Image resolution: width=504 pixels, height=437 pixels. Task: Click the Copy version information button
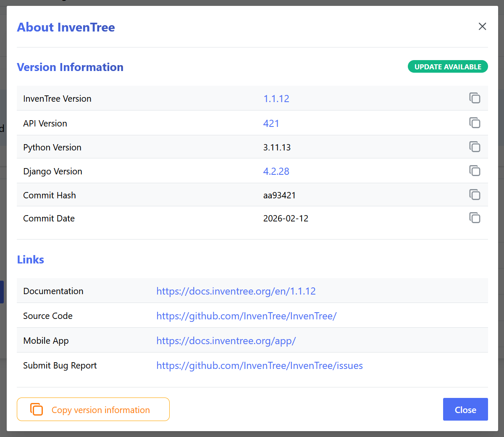click(x=93, y=409)
